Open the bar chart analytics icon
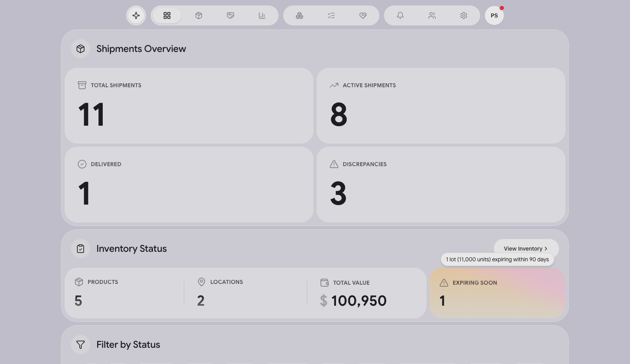The image size is (630, 364). [x=262, y=15]
